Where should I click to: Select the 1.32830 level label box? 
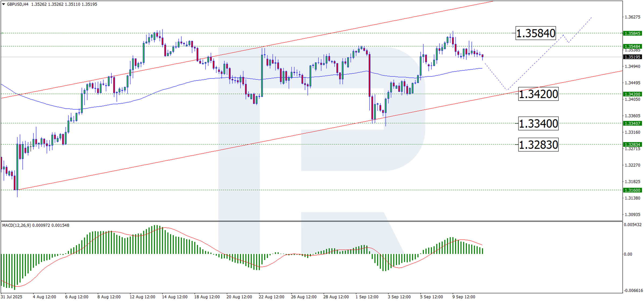(538, 145)
